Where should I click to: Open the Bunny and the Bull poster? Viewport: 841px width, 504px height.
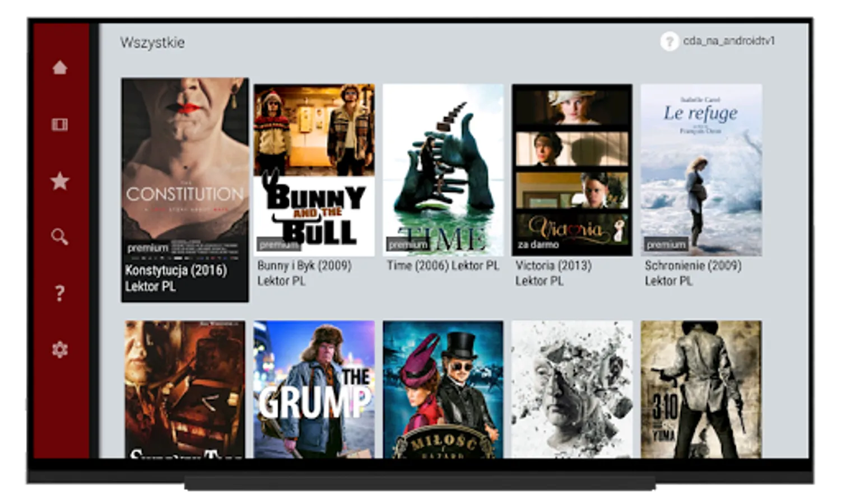pyautogui.click(x=314, y=170)
